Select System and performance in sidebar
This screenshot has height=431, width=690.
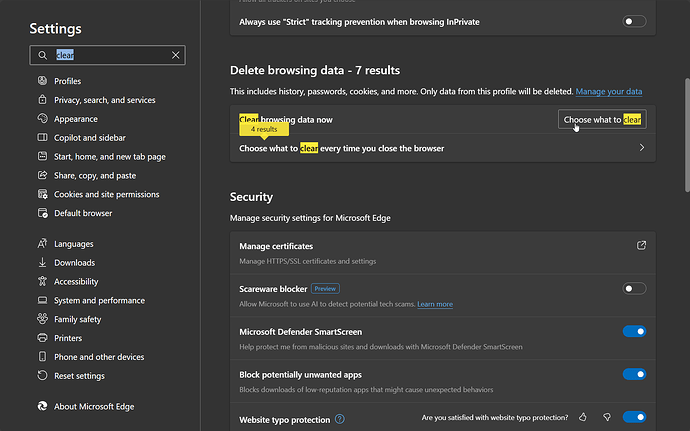point(99,300)
